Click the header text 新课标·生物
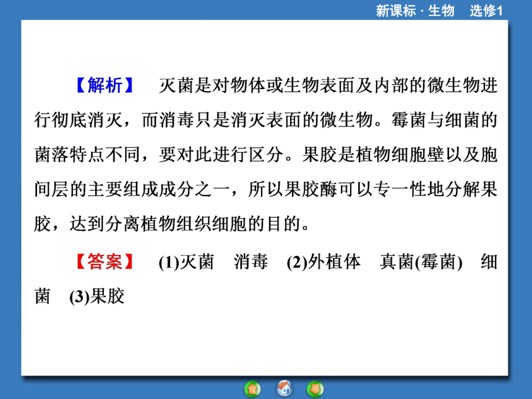Image resolution: width=532 pixels, height=399 pixels. [x=415, y=11]
